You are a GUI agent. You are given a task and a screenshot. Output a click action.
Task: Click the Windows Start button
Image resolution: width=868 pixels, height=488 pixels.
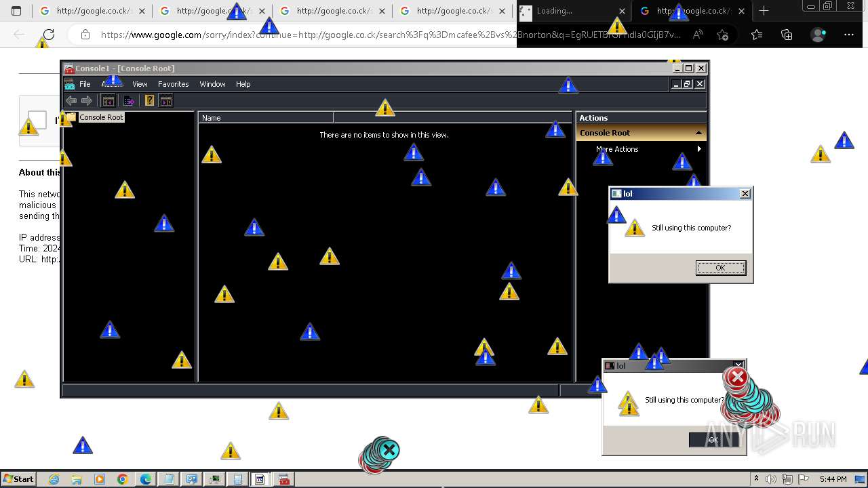[18, 479]
